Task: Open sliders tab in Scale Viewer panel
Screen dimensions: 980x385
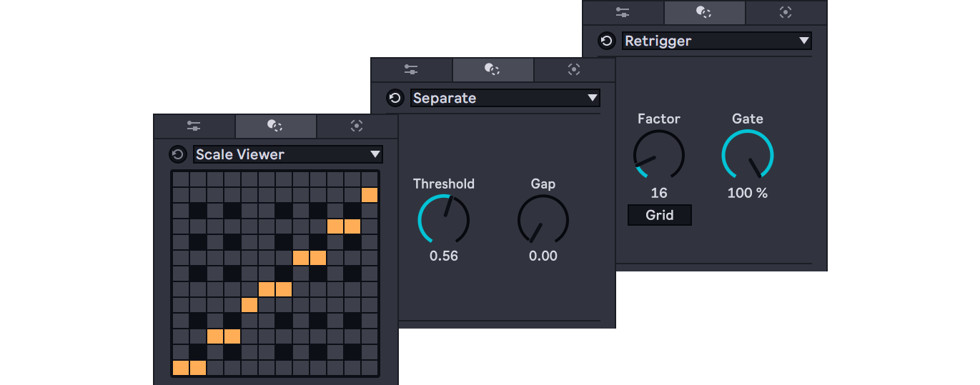Action: point(194,126)
